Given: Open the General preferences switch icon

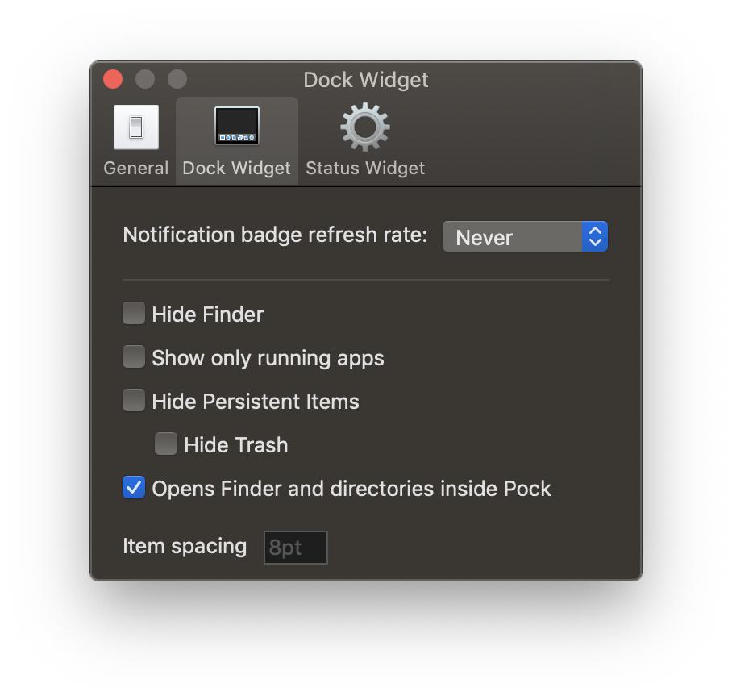Looking at the screenshot, I should coord(136,127).
